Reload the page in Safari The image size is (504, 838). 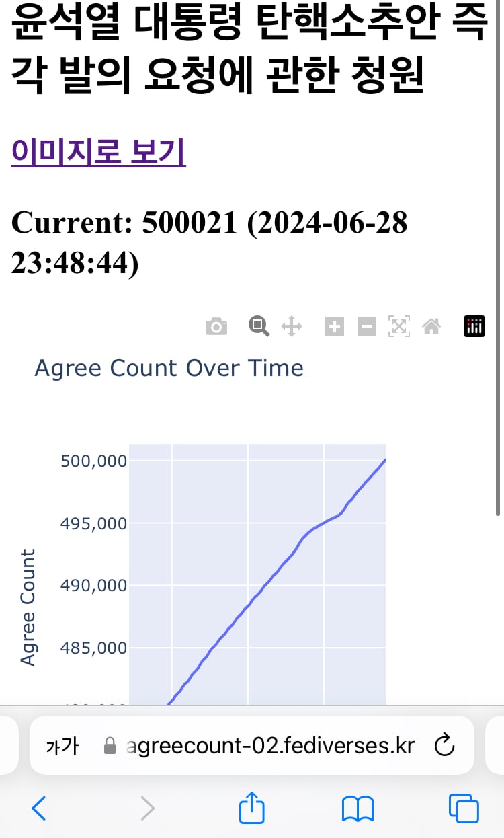(445, 745)
